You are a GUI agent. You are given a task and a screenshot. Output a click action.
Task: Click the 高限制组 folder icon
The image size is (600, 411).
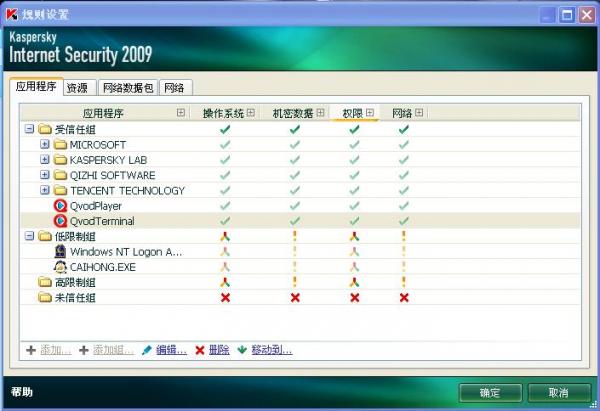point(45,282)
